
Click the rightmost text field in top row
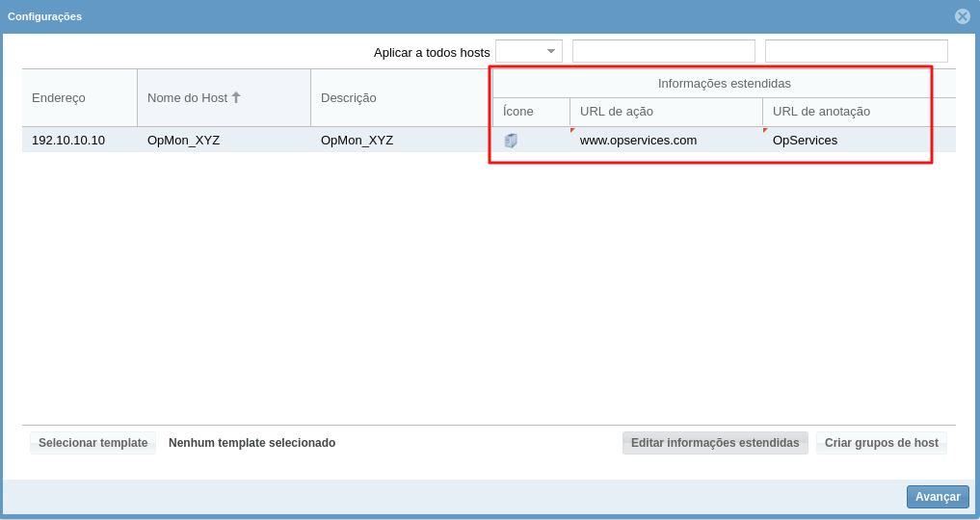point(856,51)
